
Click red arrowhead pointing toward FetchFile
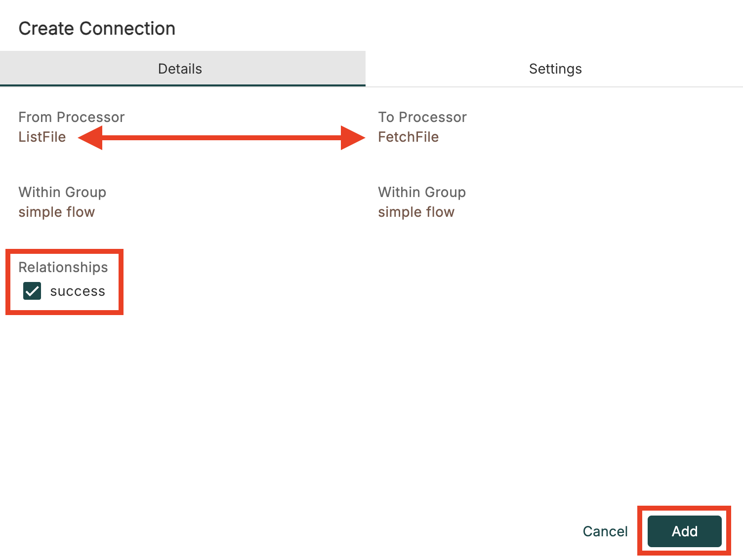click(351, 138)
